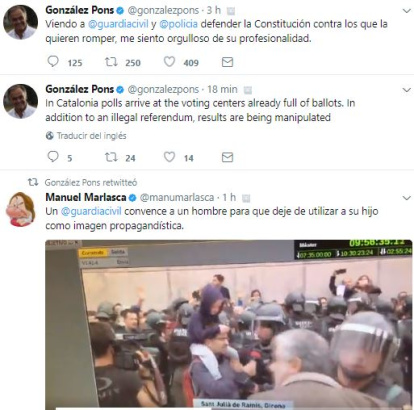Open Manuel Marlasca's cartoon avatar
This screenshot has width=414, height=410.
tap(20, 209)
